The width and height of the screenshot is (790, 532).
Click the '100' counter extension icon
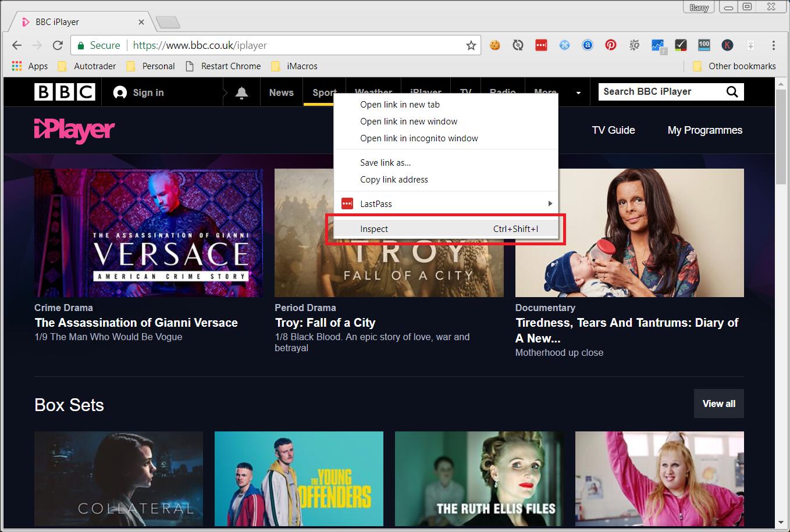coord(704,45)
